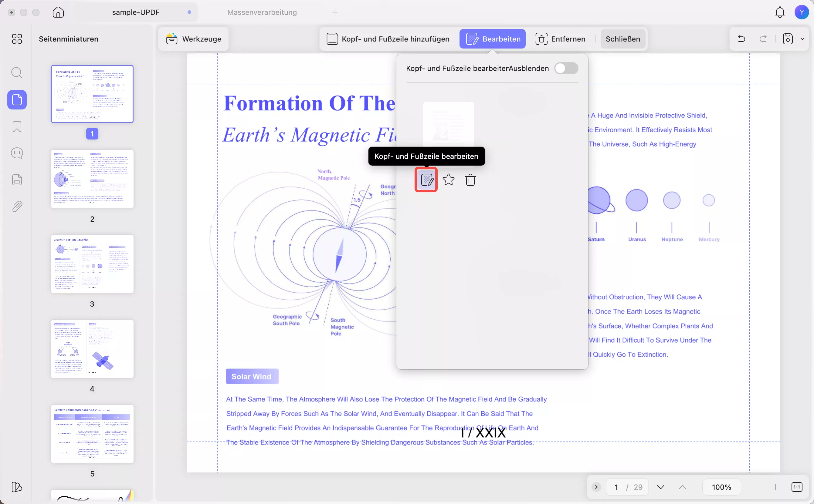Click the edit header and footer icon
The width and height of the screenshot is (814, 504).
tap(426, 180)
